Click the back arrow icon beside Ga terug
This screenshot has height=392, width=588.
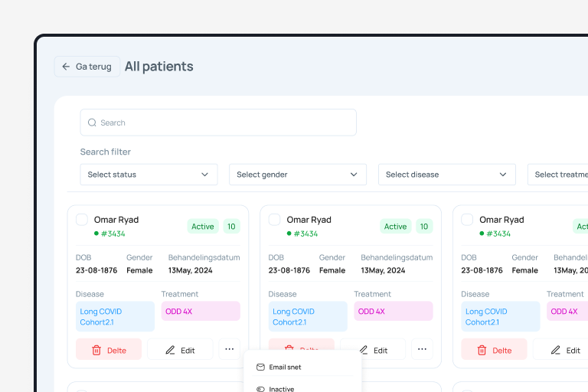pos(66,67)
